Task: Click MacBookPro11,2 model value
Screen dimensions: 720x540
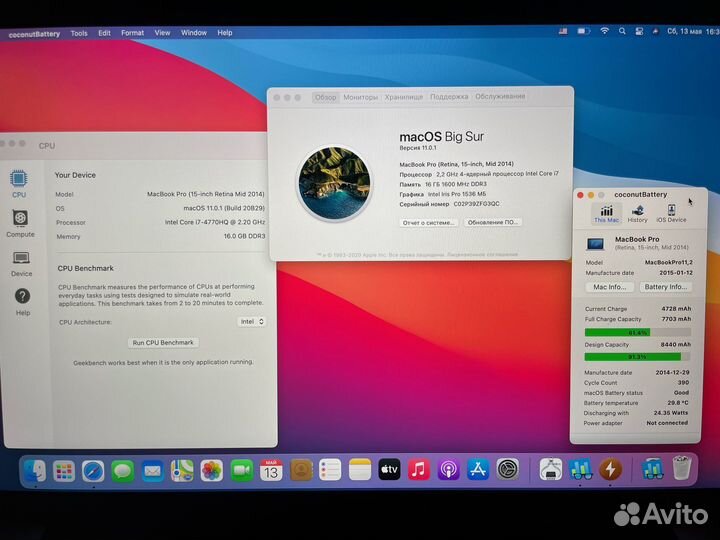Action: [669, 262]
